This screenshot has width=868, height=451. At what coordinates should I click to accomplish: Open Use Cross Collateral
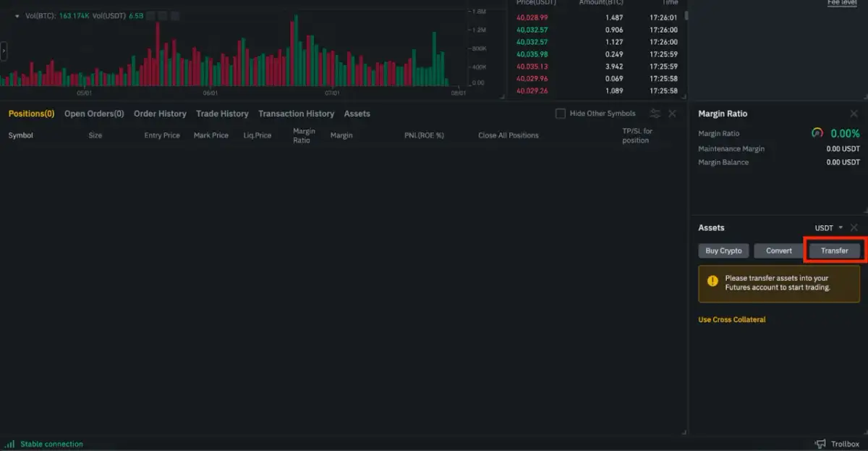point(731,319)
